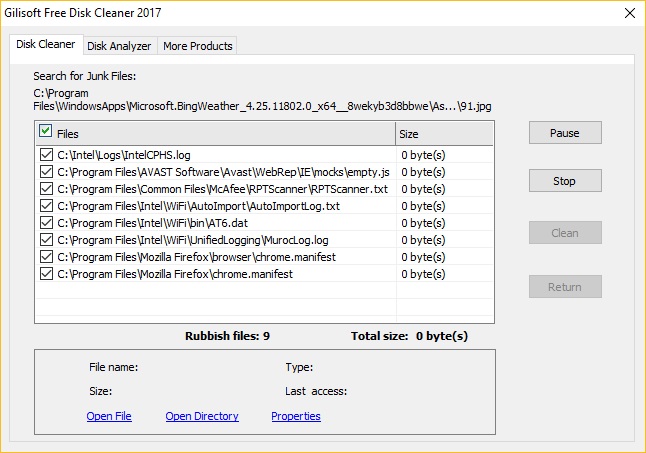Uncheck the AutoImportLog.txt checkbox
The width and height of the screenshot is (646, 453).
[47, 206]
